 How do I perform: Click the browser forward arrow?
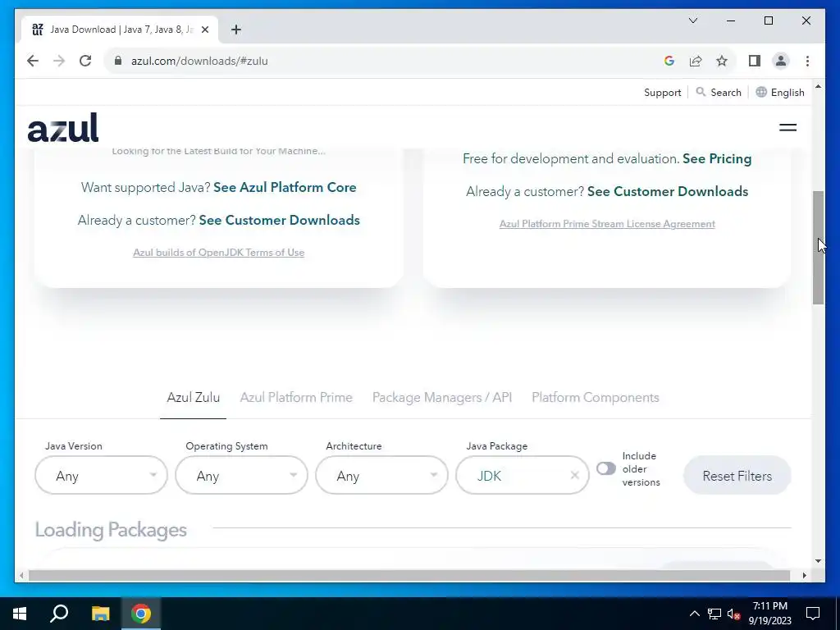click(59, 61)
